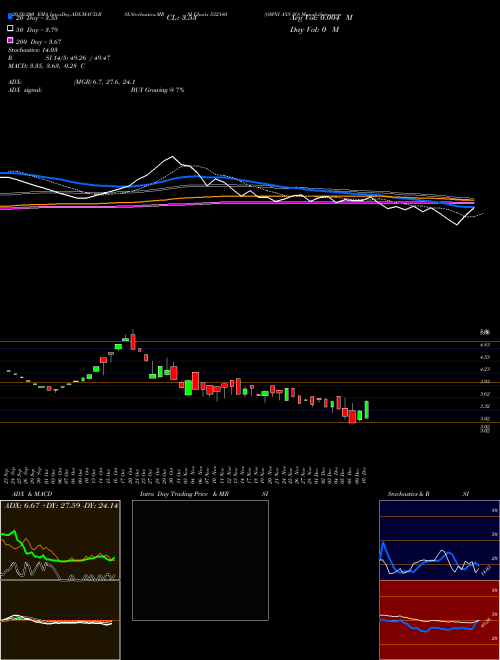The image size is (500, 660).
Task: Click the ADX indicator chart panel
Action: coord(60,540)
